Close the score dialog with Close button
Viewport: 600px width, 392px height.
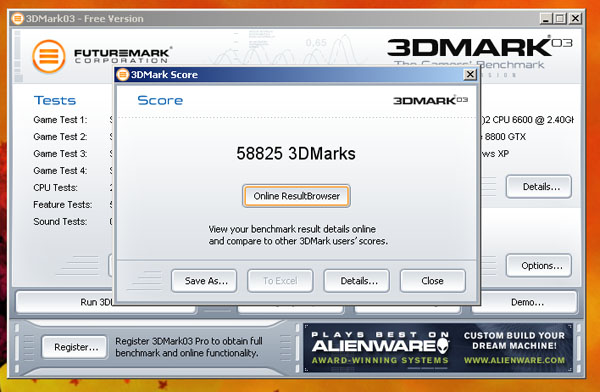coord(433,281)
